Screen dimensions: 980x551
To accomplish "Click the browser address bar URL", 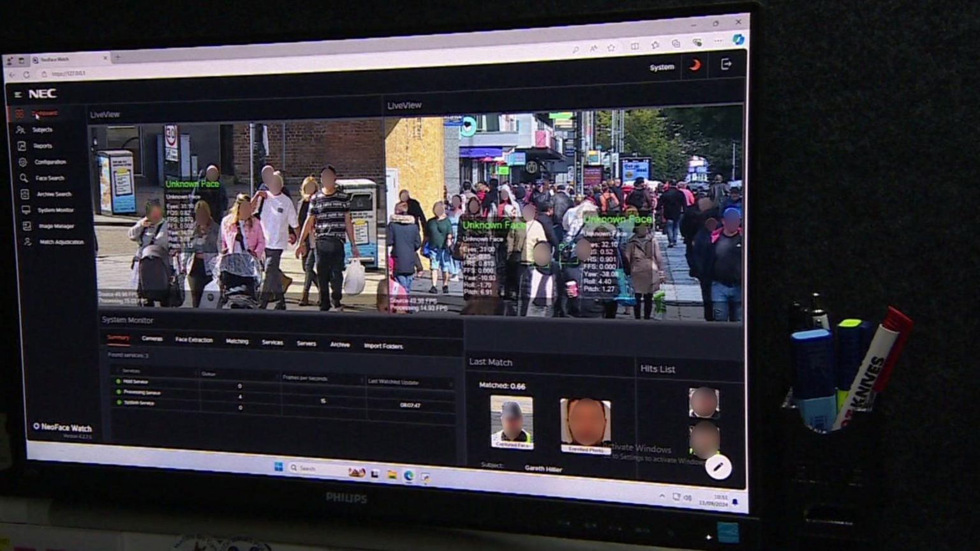I will tap(68, 74).
